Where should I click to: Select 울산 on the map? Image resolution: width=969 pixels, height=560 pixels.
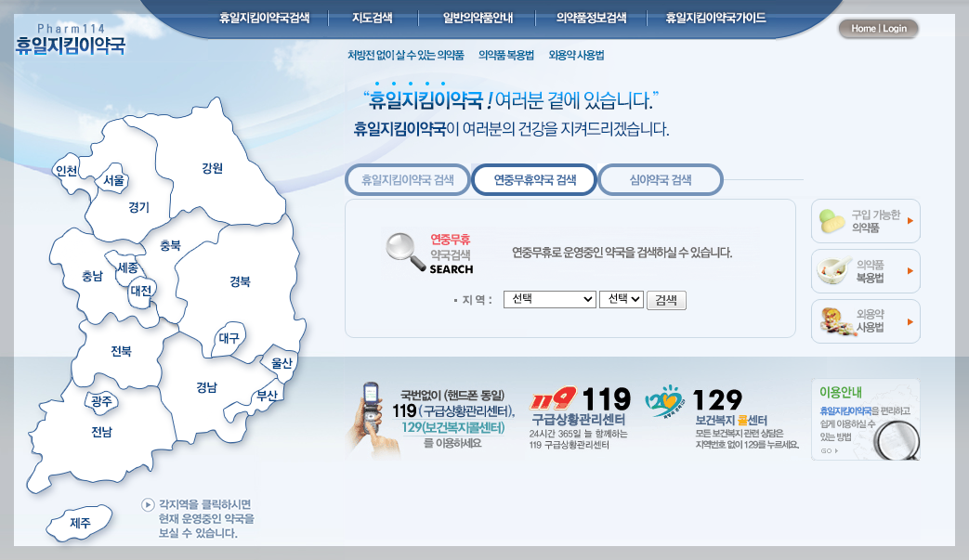[282, 363]
